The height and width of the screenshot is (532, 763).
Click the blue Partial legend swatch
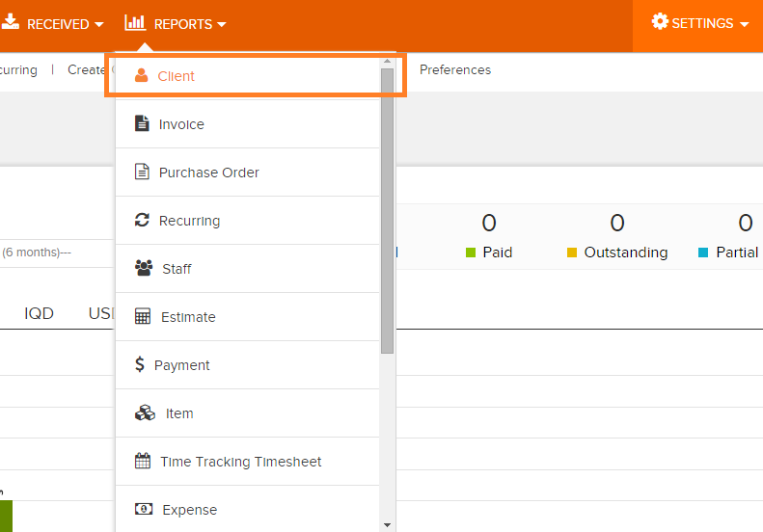703,253
